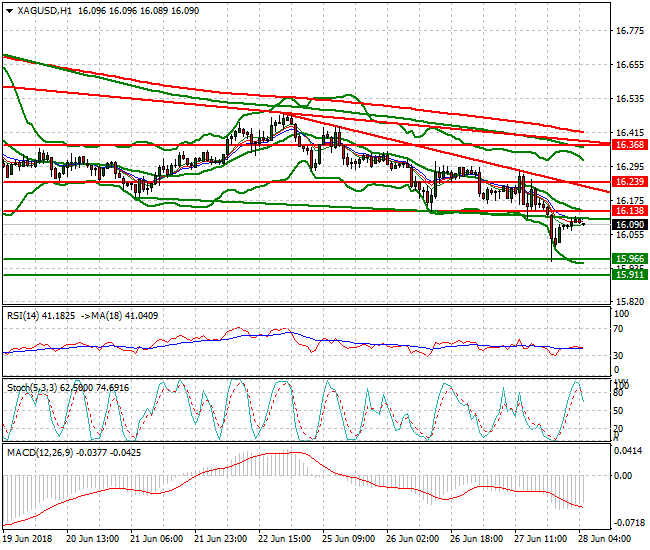Select the 15.966 green support label
The image size is (650, 550).
(630, 259)
